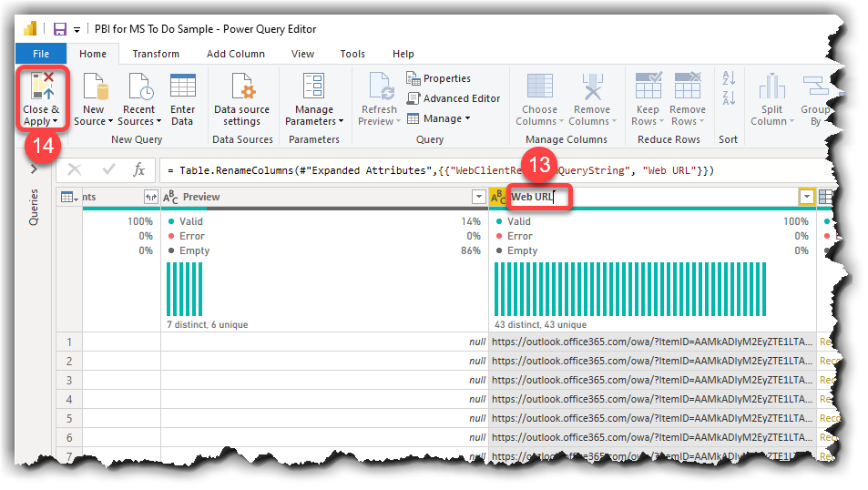868x490 pixels.
Task: Click the Preview column distribution chart
Action: click(184, 289)
